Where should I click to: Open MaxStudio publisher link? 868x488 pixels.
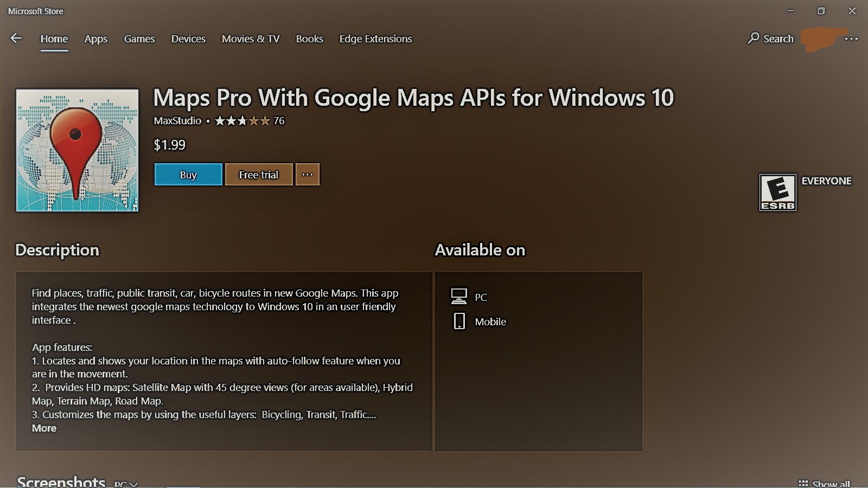point(177,121)
